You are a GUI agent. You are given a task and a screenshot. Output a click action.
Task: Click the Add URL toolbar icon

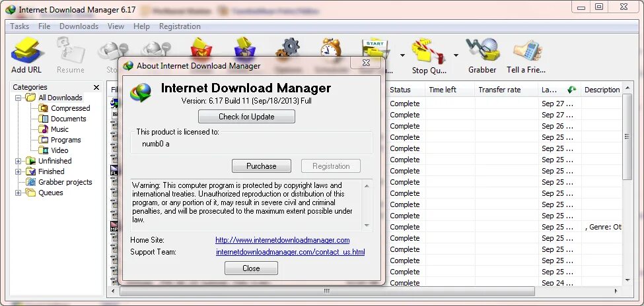click(x=26, y=56)
